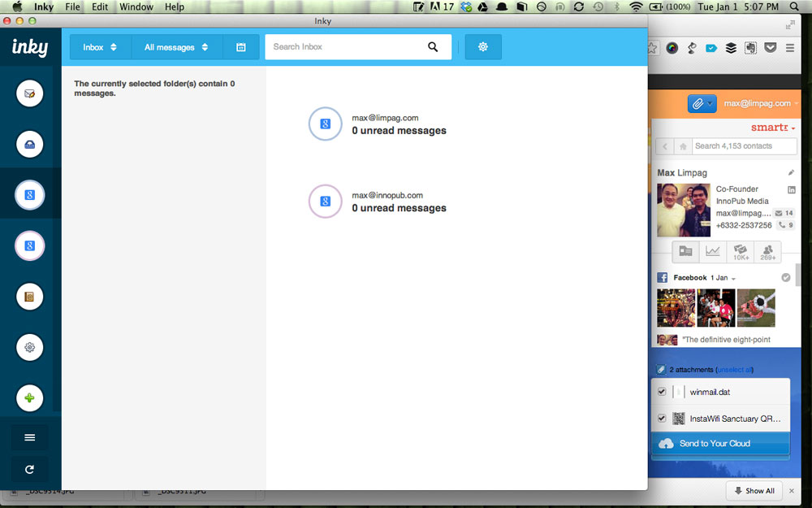
Task: Select the pink-ringed Google account icon in the sidebar
Action: (29, 245)
